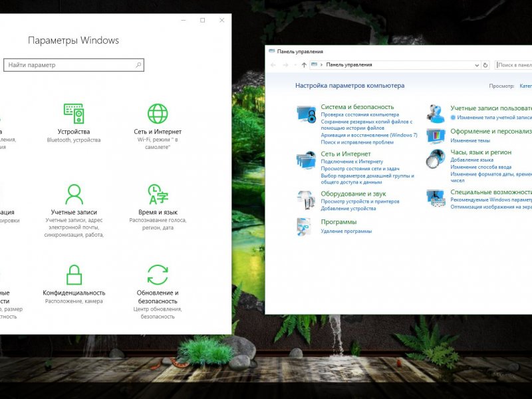The height and width of the screenshot is (399, 532).
Task: Open Сохранение резервных копий файлов link
Action: pos(367,124)
